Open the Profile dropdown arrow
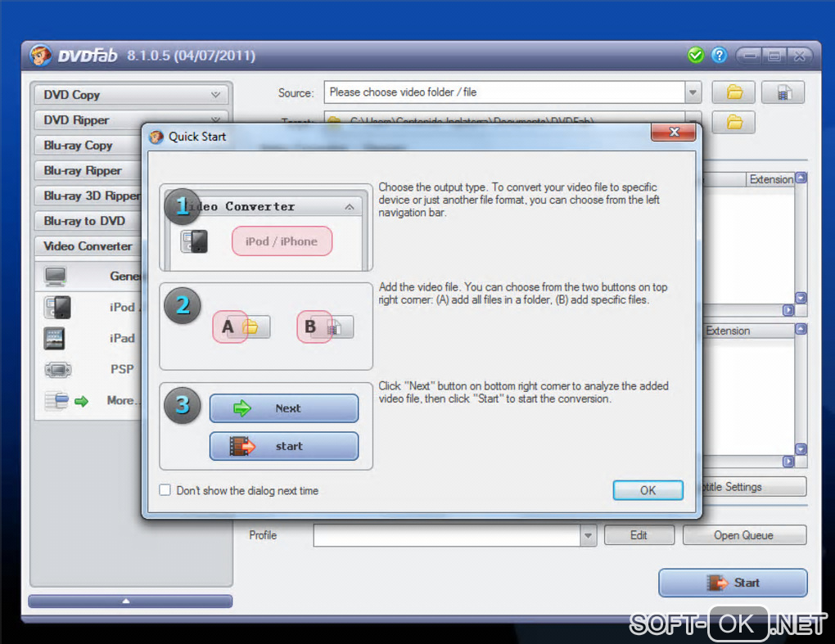The image size is (835, 644). click(588, 535)
